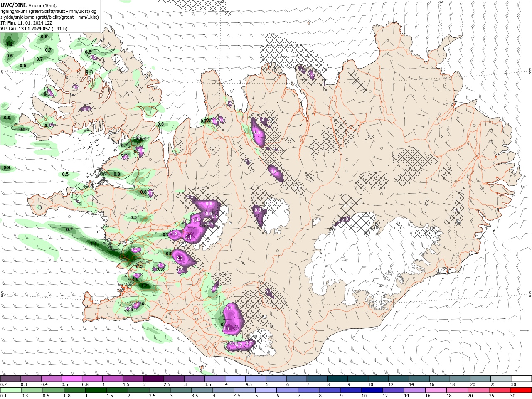
Task: Click the '20W' longitude label at the top edge
Action: 222,2
